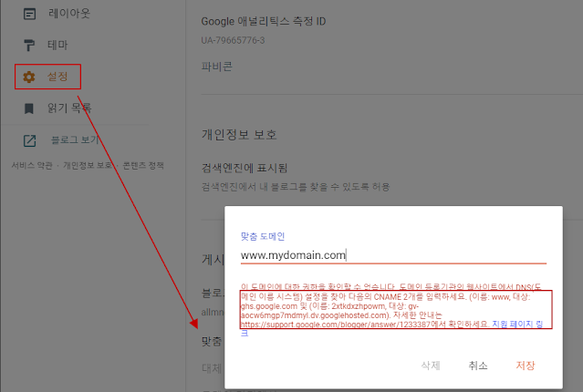Open the 레이아웃 sidebar menu item
The height and width of the screenshot is (392, 583).
(x=69, y=14)
